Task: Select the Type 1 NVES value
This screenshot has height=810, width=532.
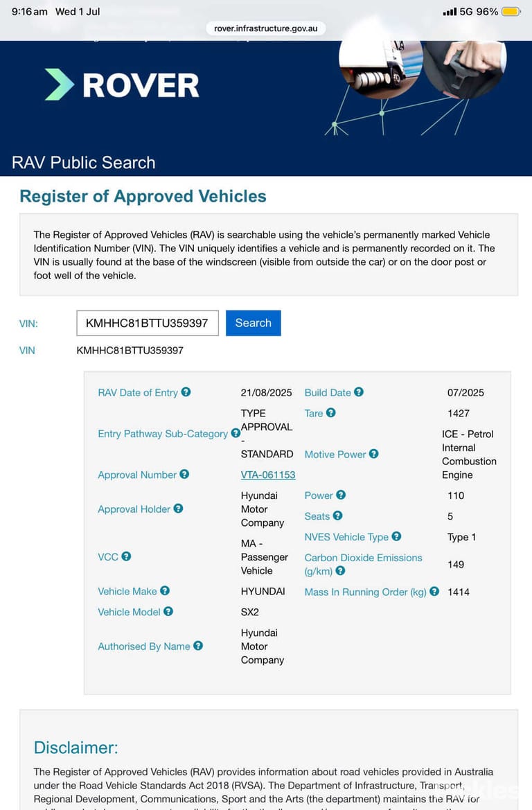Action: tap(462, 537)
